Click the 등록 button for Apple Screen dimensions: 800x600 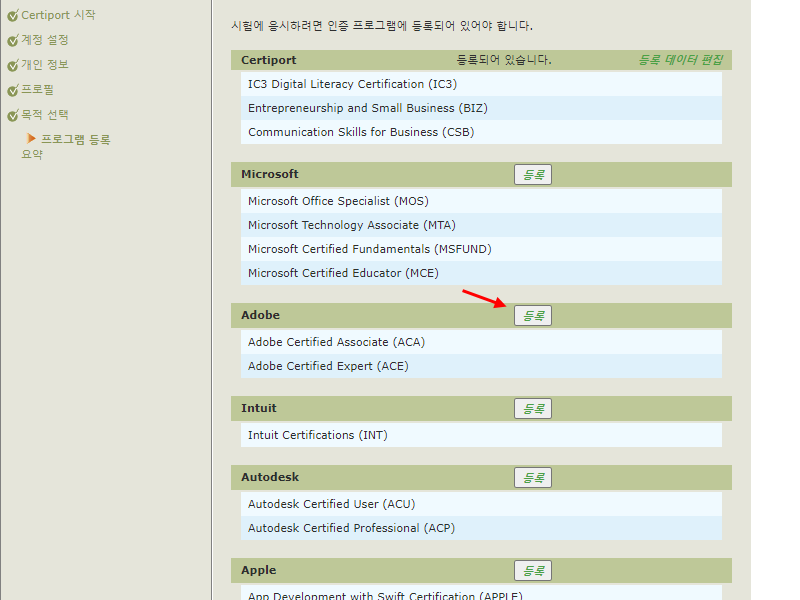coord(533,570)
